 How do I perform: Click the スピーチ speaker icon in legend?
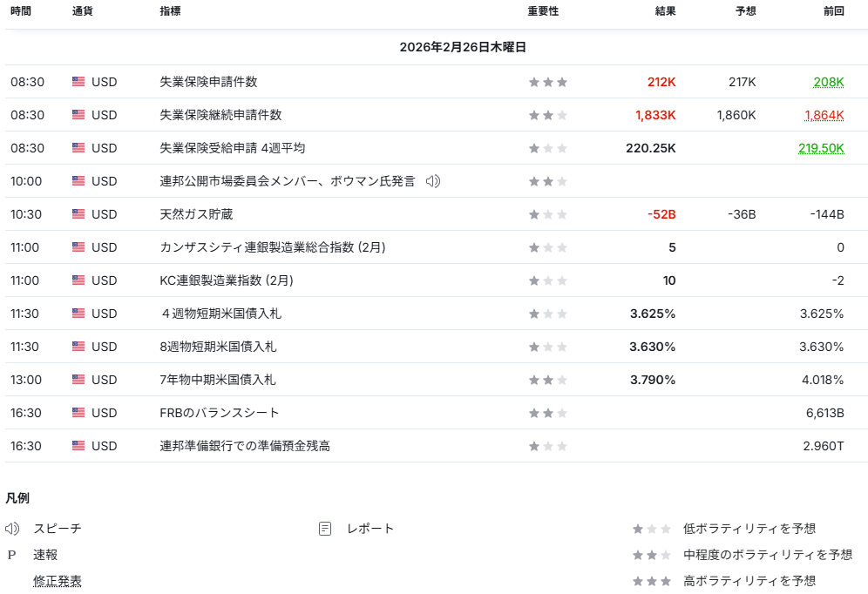click(x=12, y=529)
